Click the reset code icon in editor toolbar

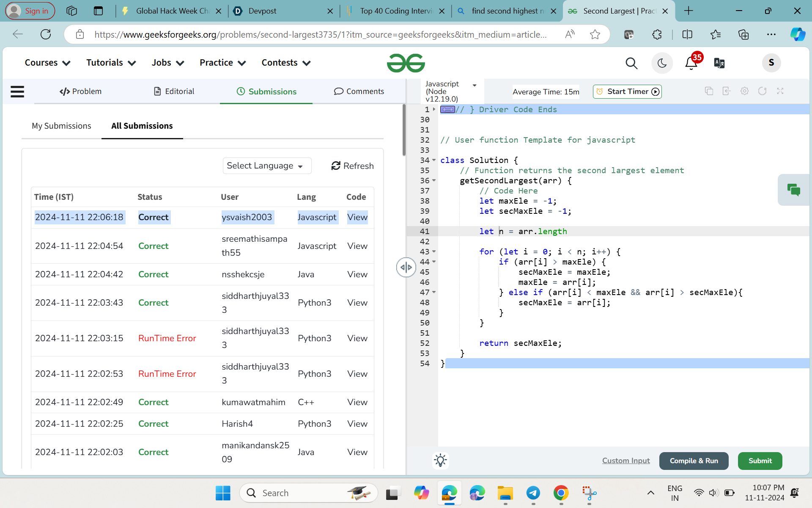762,91
